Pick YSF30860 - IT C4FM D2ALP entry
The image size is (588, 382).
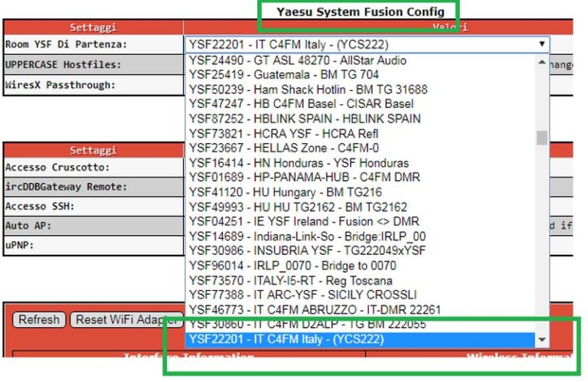(361, 325)
